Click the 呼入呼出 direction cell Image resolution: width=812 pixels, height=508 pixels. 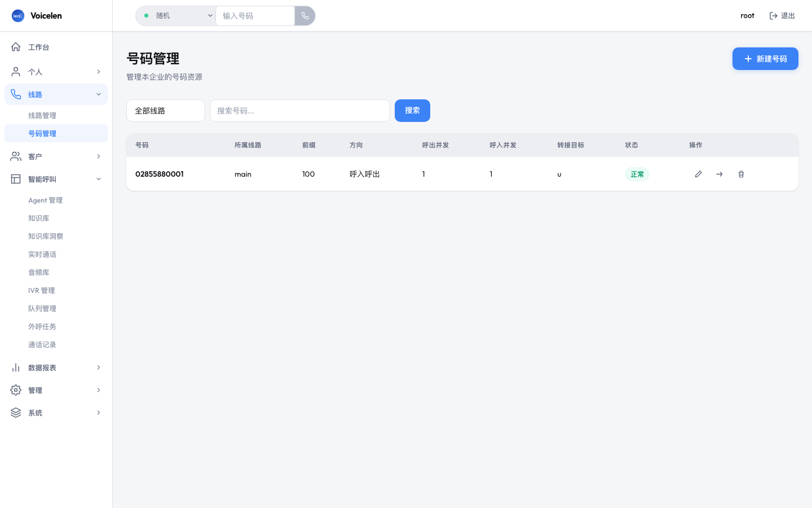[365, 174]
